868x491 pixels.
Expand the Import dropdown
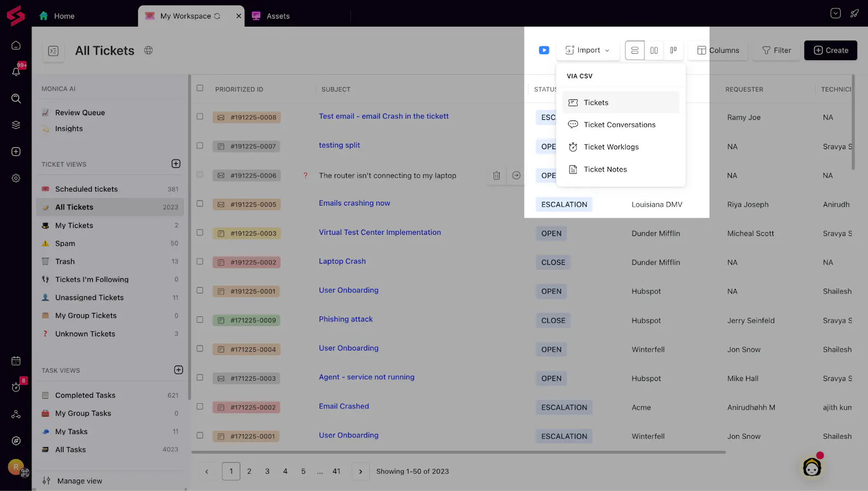pyautogui.click(x=588, y=50)
